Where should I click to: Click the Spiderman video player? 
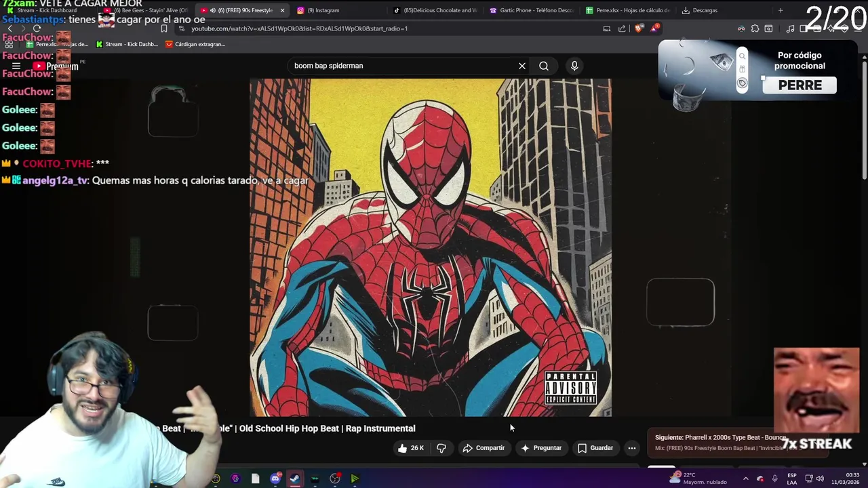[x=431, y=247]
